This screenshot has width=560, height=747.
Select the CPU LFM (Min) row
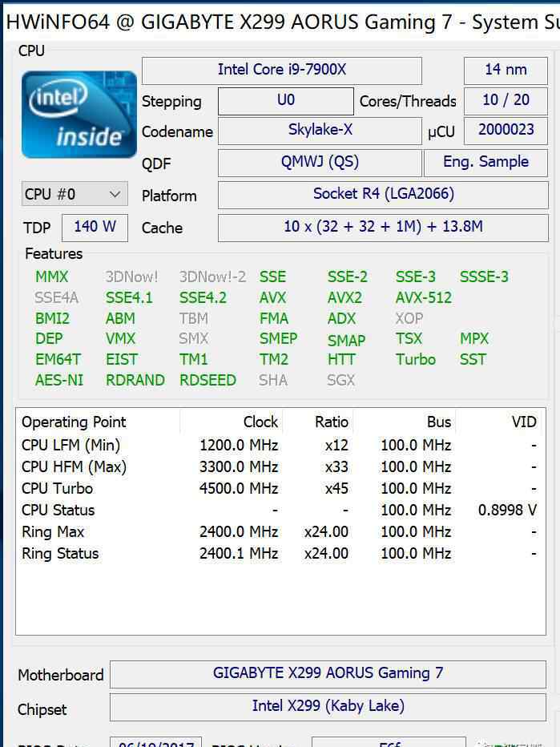tap(280, 446)
